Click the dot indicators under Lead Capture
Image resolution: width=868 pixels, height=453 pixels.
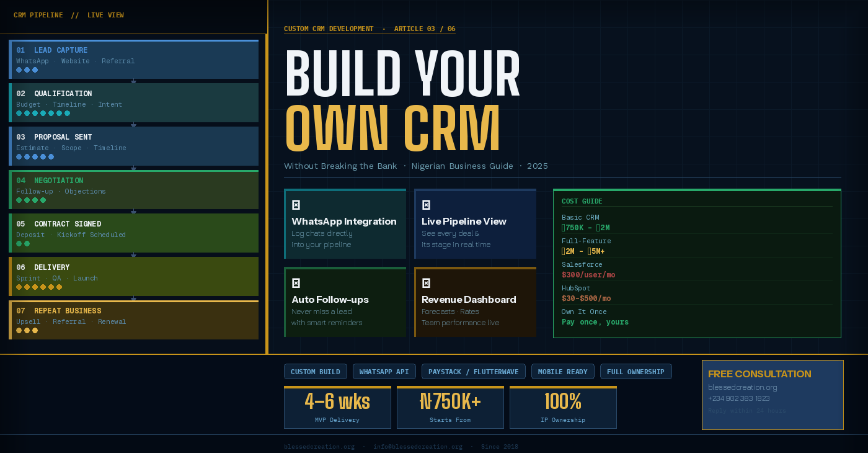[27, 70]
